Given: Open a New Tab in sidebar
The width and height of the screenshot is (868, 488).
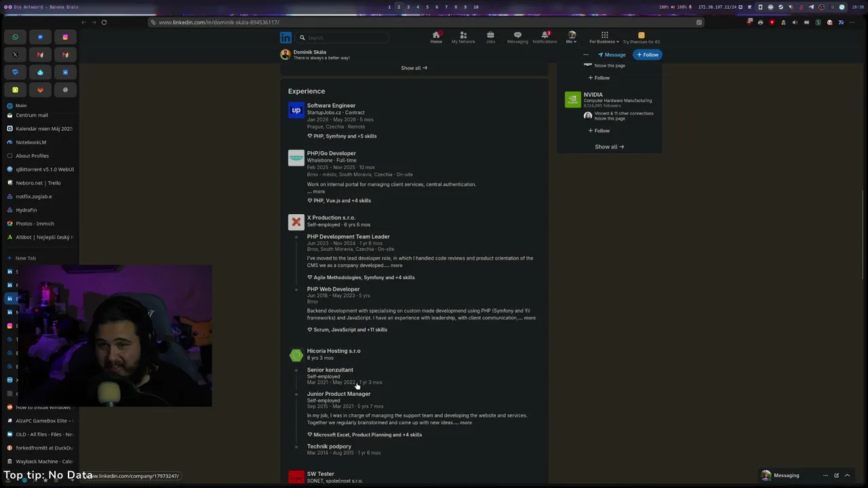Looking at the screenshot, I should (39, 258).
